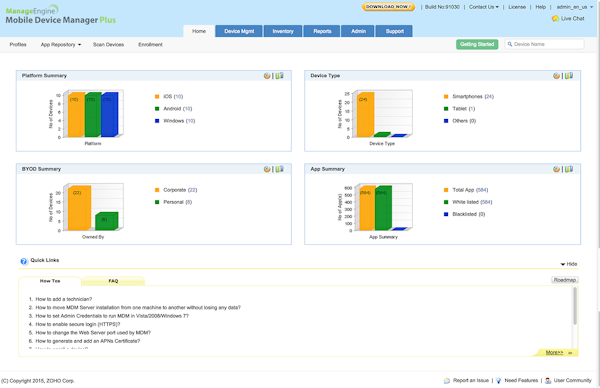Image resolution: width=600 pixels, height=388 pixels.
Task: Click the orange iOS legend swatch
Action: point(157,97)
